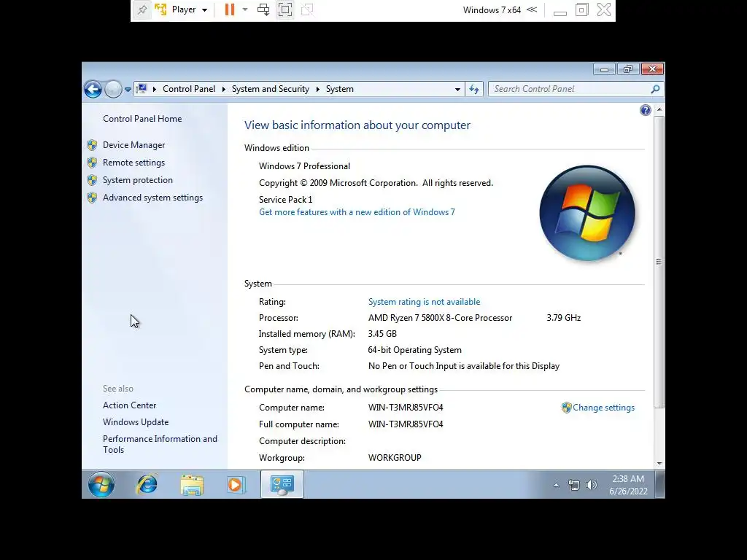Click the Windows 7 Professional text

click(304, 166)
